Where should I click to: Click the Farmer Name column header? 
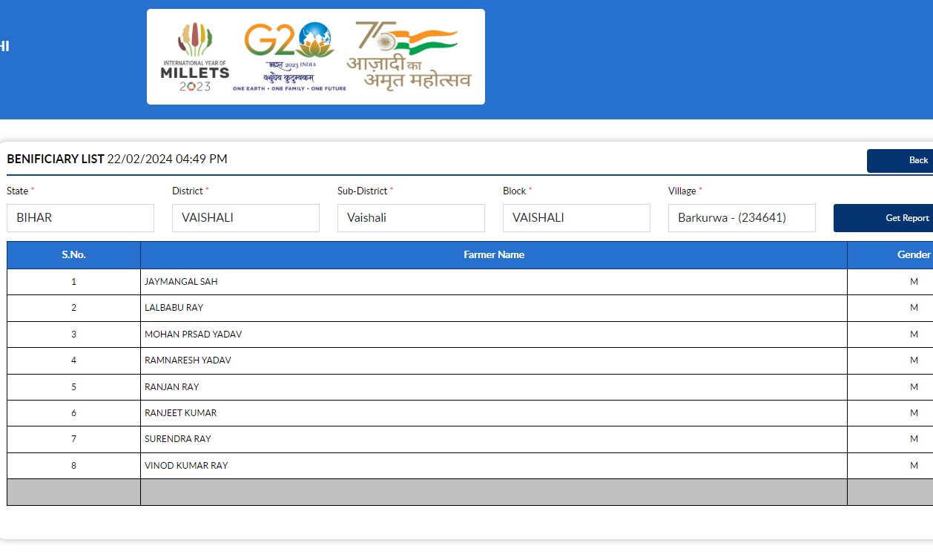[x=494, y=255]
